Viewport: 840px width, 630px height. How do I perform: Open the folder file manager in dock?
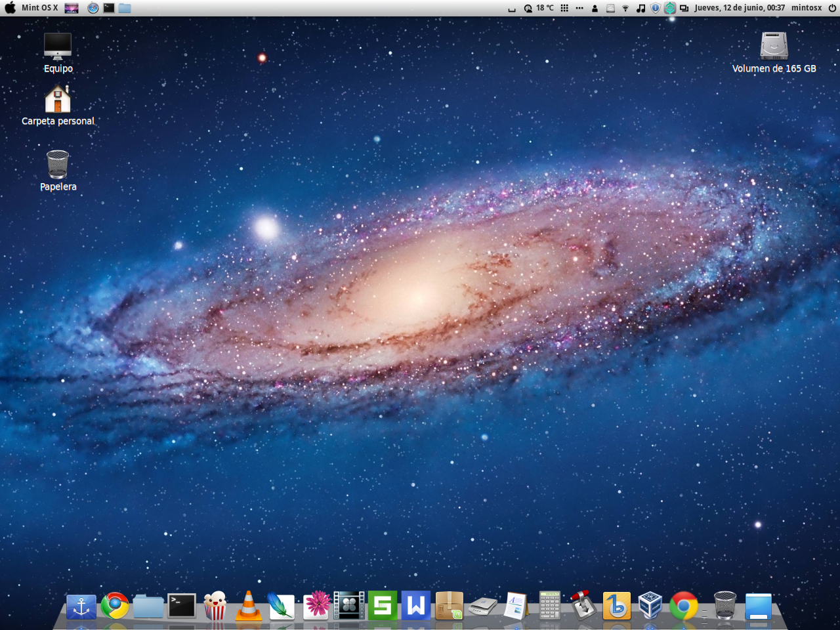point(148,606)
